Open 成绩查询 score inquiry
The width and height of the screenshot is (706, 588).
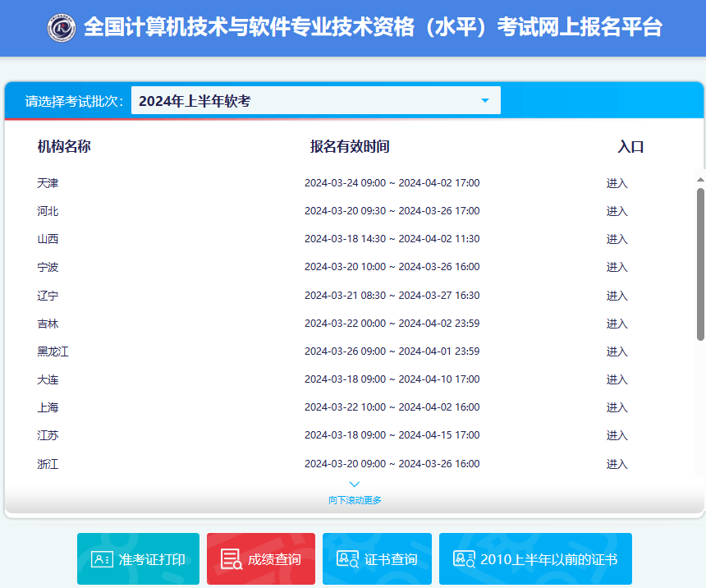pos(260,558)
